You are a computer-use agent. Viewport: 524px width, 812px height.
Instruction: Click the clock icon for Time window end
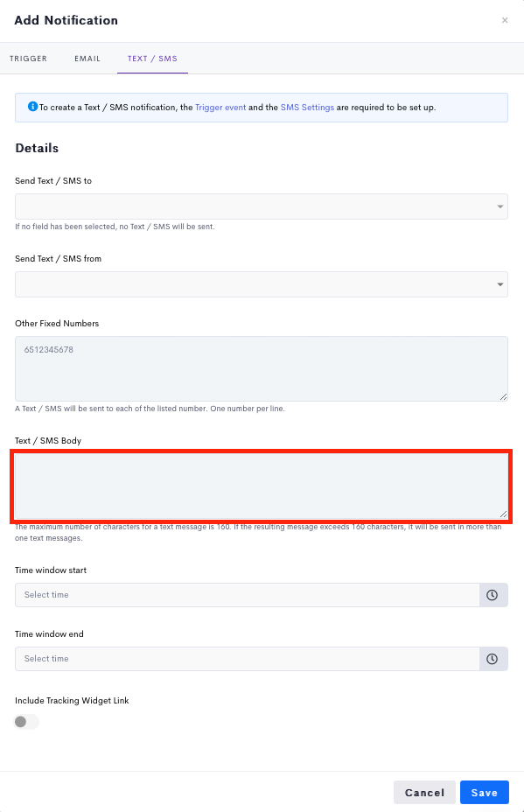(492, 659)
